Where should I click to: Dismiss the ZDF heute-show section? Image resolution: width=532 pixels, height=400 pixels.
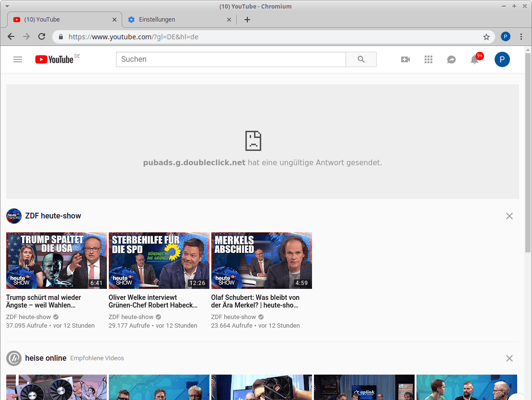(509, 216)
